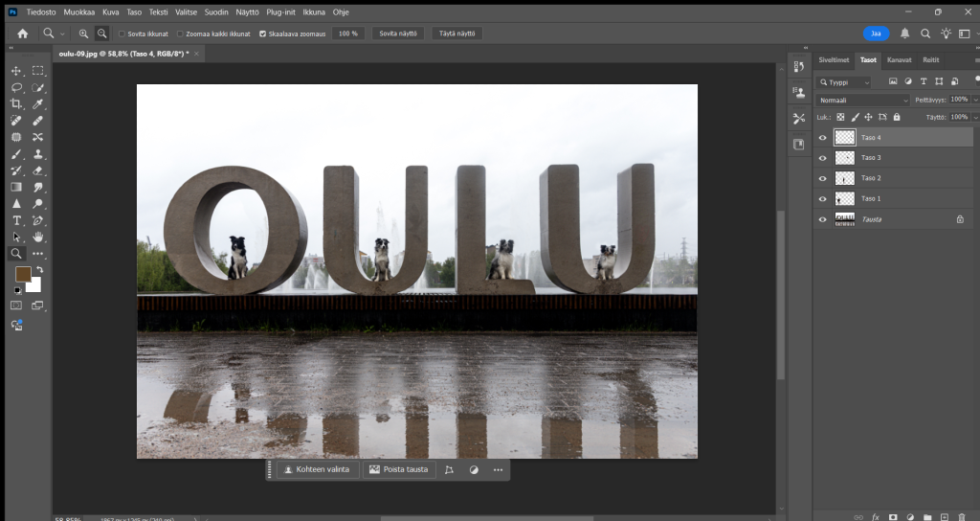The image size is (980, 521).
Task: Hide the Taso 4 layer
Action: pos(822,138)
